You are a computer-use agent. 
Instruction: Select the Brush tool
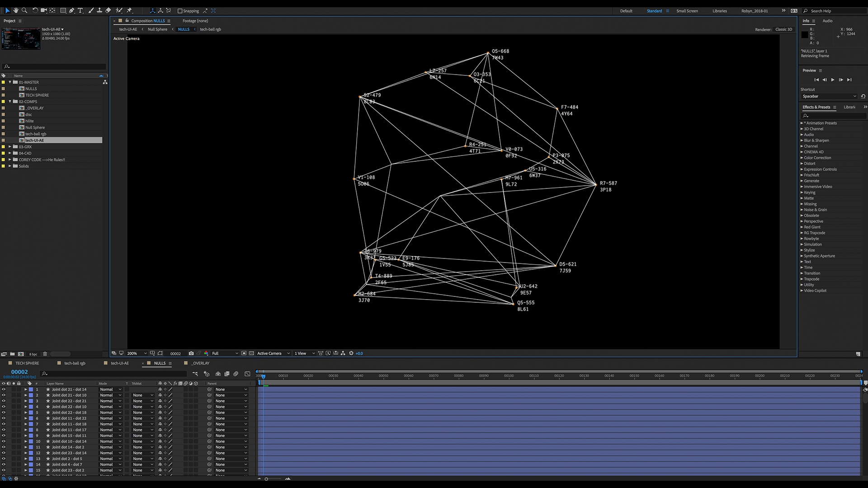91,10
